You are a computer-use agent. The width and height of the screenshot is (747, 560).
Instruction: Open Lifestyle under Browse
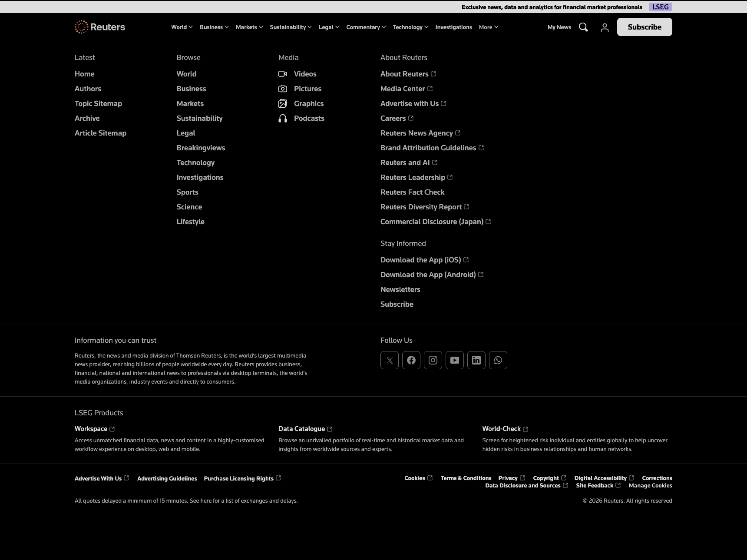[191, 222]
